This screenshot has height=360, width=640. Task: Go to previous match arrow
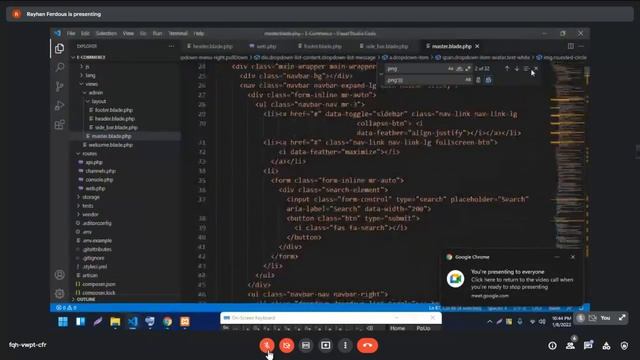(x=507, y=69)
